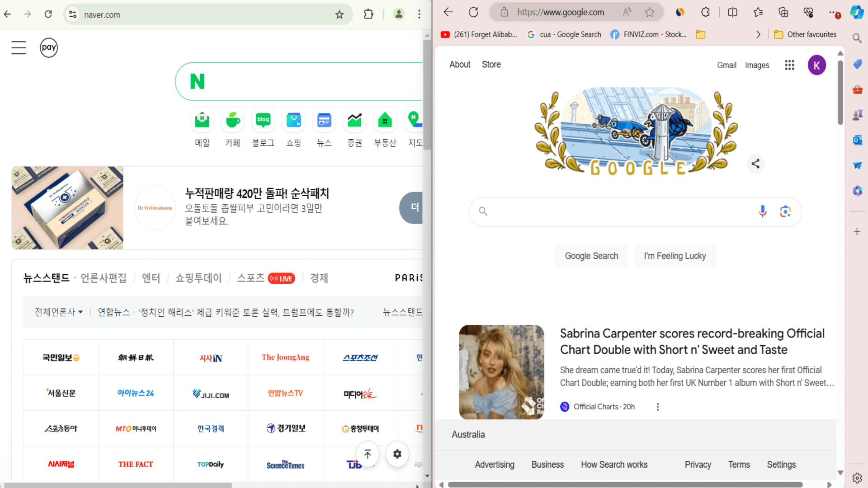Switch to the 스포츠 tab
This screenshot has height=488, width=868.
[251, 278]
